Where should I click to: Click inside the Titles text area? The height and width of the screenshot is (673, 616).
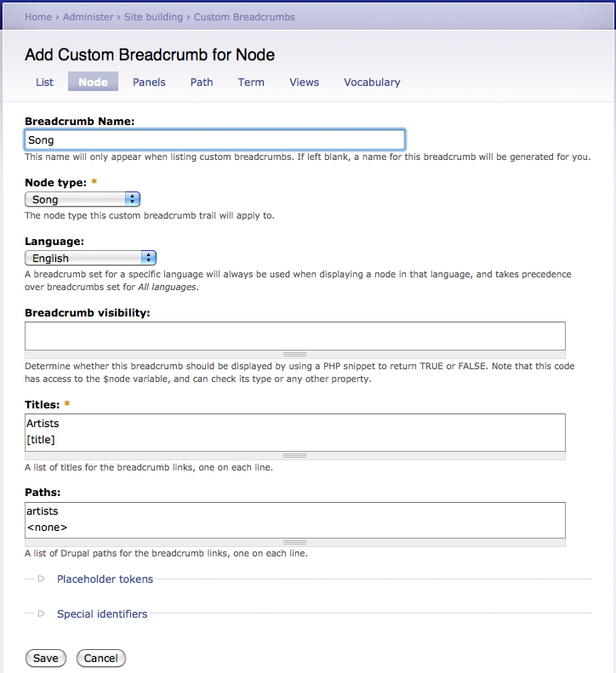294,431
